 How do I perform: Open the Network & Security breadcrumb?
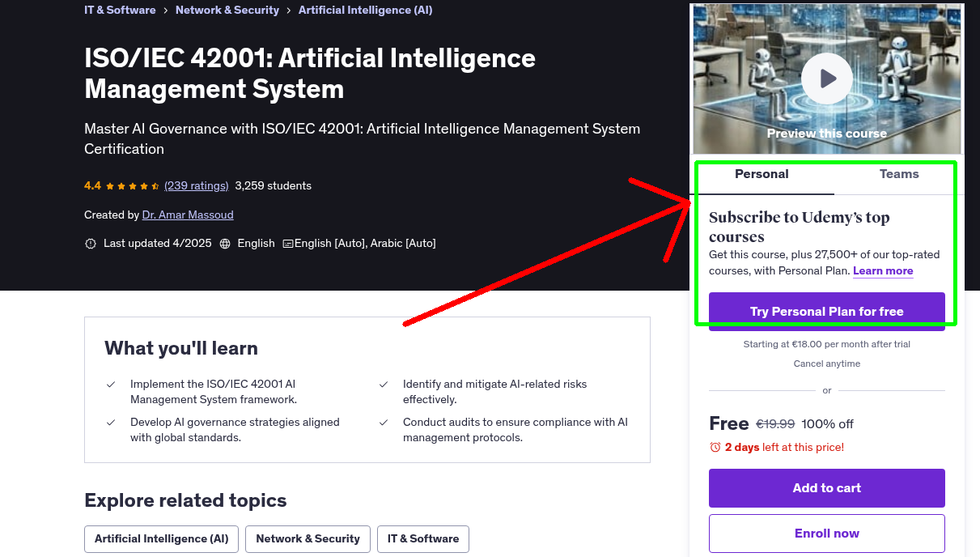point(227,10)
